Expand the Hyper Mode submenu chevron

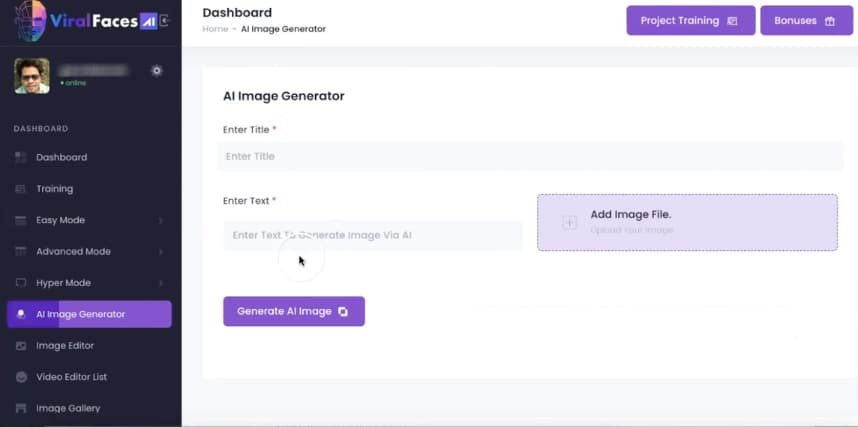[x=160, y=283]
